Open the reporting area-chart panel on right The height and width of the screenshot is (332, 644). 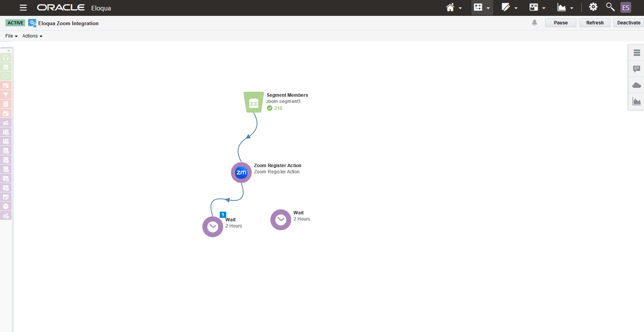pyautogui.click(x=637, y=101)
